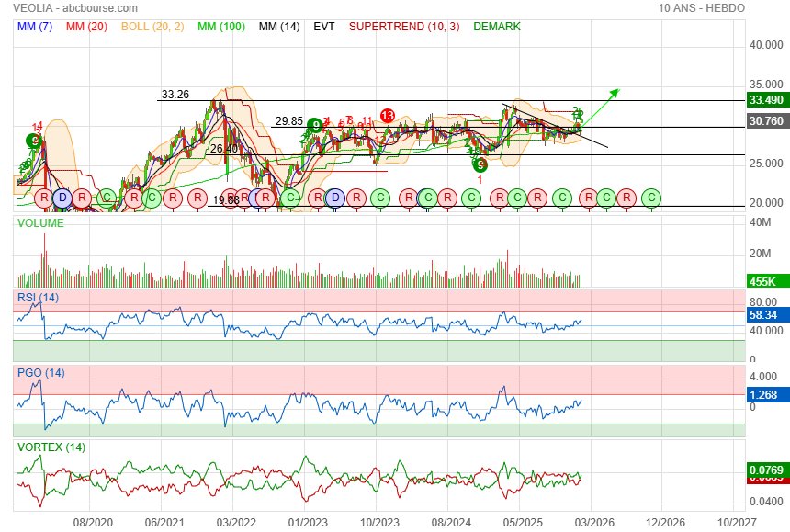Click the 33.490 green price level tag

(x=765, y=100)
